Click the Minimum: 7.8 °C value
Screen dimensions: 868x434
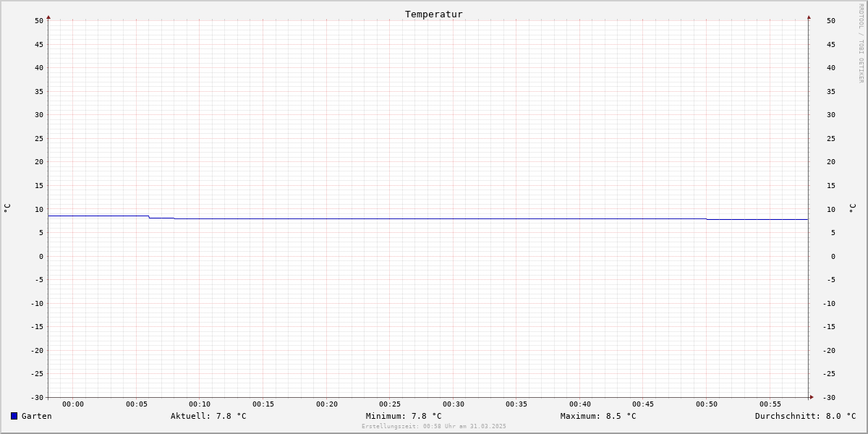(x=404, y=416)
